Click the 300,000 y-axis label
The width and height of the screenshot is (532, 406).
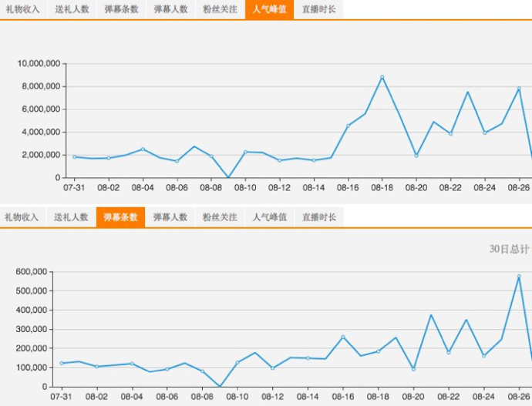[32, 329]
